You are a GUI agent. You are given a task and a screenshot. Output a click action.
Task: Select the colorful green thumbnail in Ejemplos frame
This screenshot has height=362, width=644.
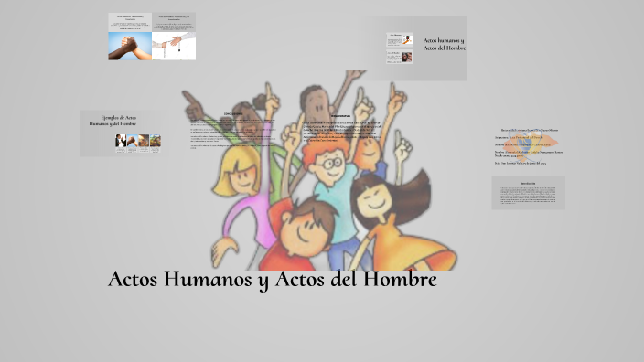tap(156, 141)
